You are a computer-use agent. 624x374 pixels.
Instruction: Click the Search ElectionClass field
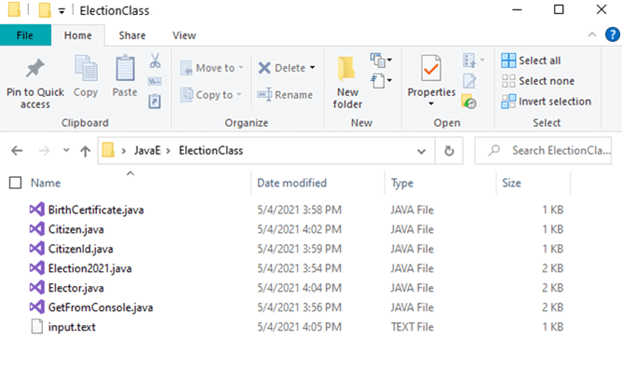[543, 150]
